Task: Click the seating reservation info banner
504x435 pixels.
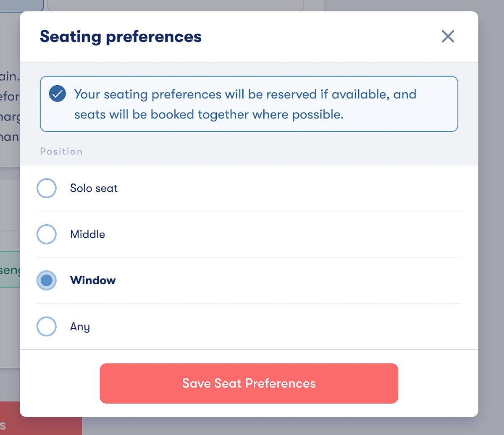Action: coord(249,103)
